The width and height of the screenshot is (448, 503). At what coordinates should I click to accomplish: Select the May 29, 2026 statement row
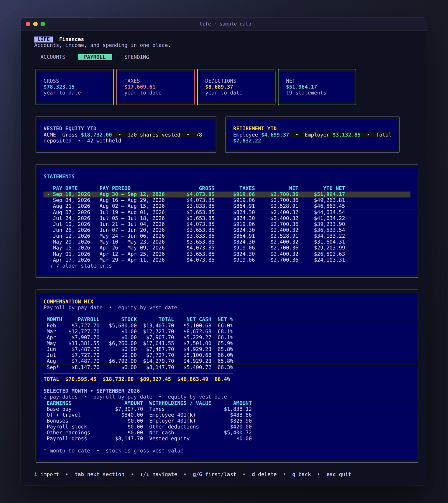pyautogui.click(x=227, y=242)
